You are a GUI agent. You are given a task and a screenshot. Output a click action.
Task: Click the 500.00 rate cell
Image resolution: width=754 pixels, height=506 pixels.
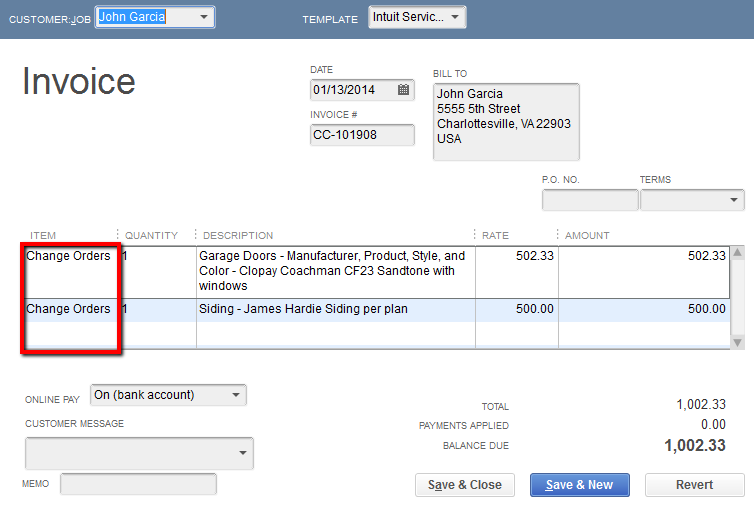517,309
